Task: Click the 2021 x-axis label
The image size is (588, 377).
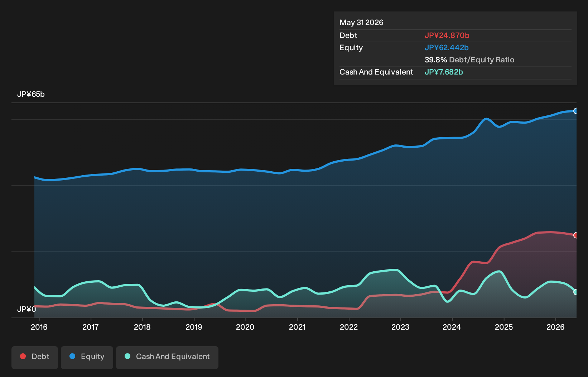Action: click(297, 327)
